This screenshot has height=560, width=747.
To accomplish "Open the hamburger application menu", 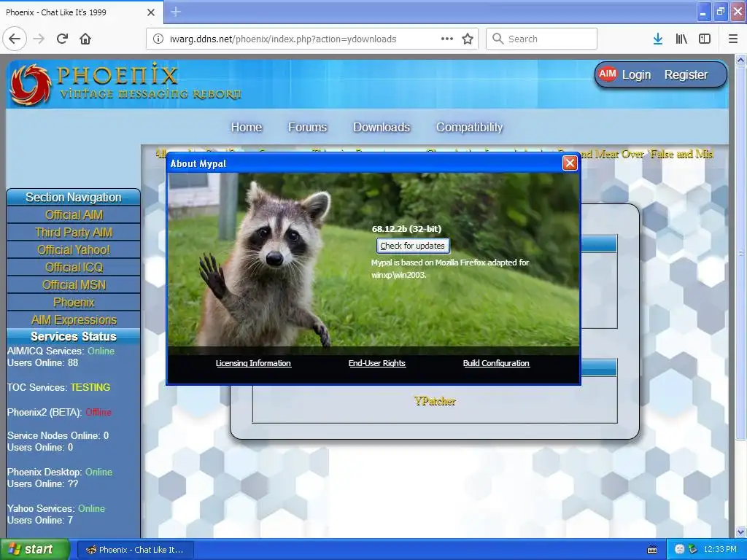I will point(733,39).
